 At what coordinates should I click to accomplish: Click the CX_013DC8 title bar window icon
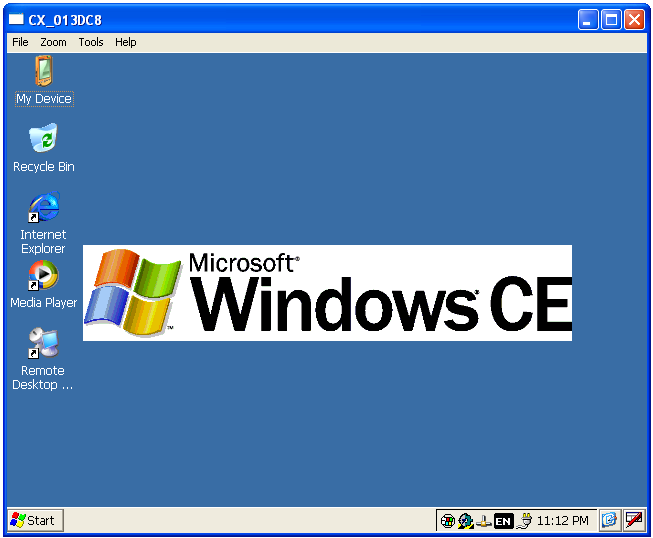click(x=16, y=19)
